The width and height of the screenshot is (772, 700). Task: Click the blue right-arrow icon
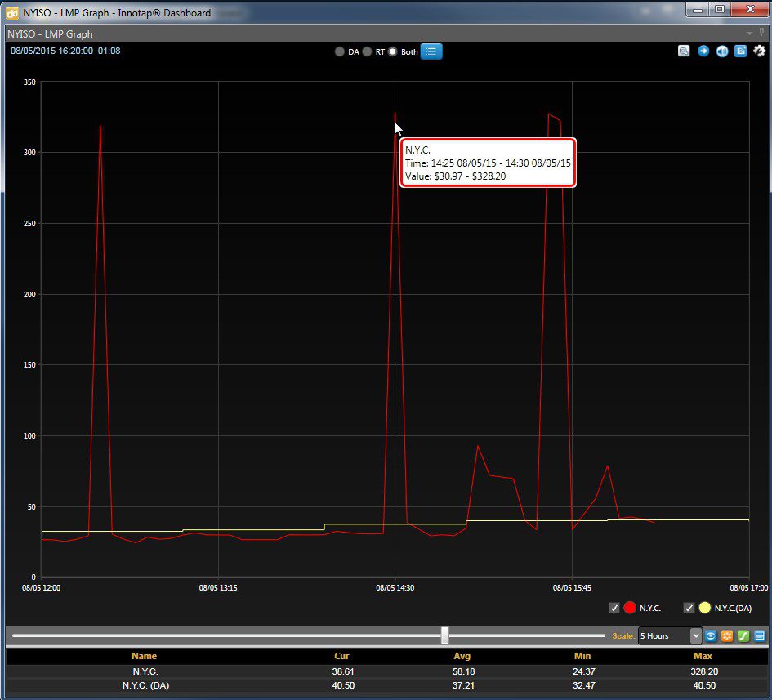703,51
